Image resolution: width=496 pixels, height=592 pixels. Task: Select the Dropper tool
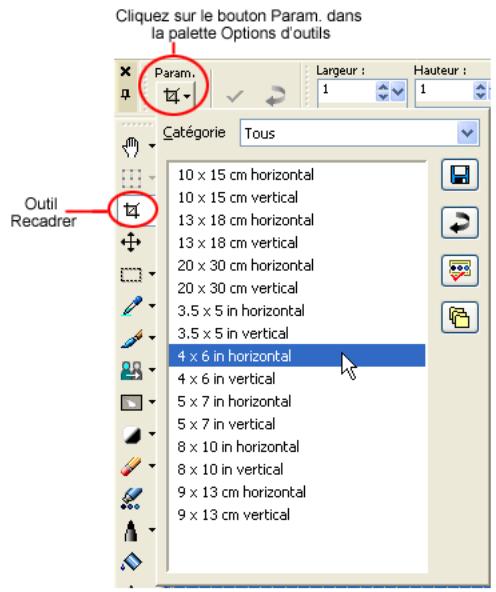(x=132, y=305)
